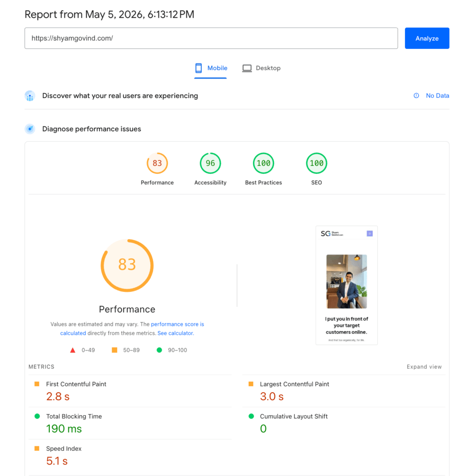Click the METRICS heading
476x476 pixels.
tap(41, 367)
